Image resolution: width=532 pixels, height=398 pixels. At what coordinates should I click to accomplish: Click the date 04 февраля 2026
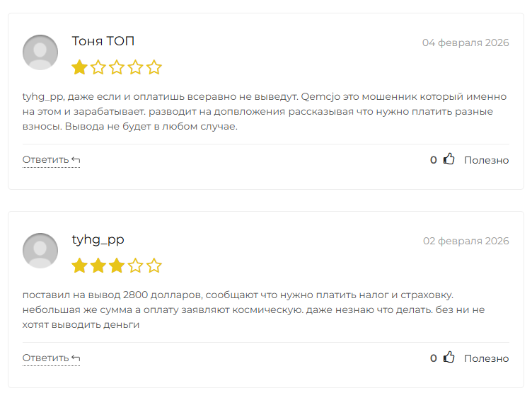point(466,42)
